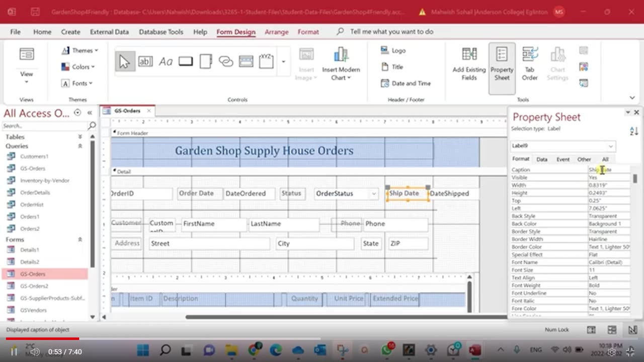644x362 pixels.
Task: Seek within the red video progress bar
Action: coord(42,339)
